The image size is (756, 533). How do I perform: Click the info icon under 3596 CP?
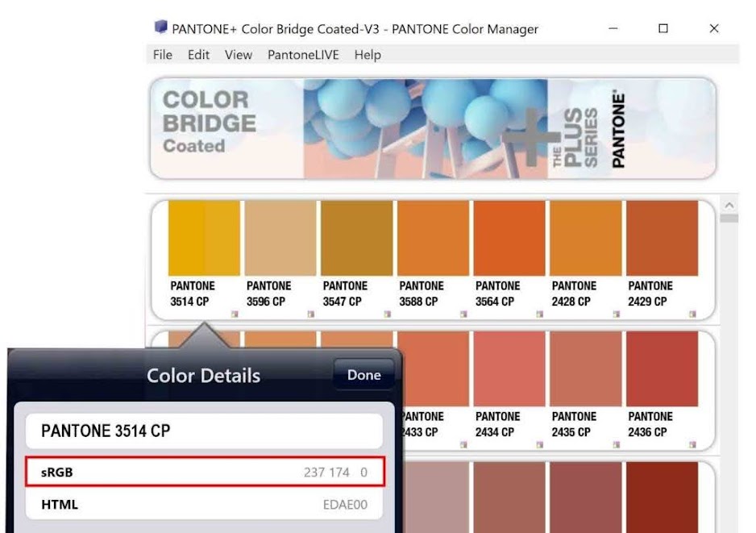[311, 314]
